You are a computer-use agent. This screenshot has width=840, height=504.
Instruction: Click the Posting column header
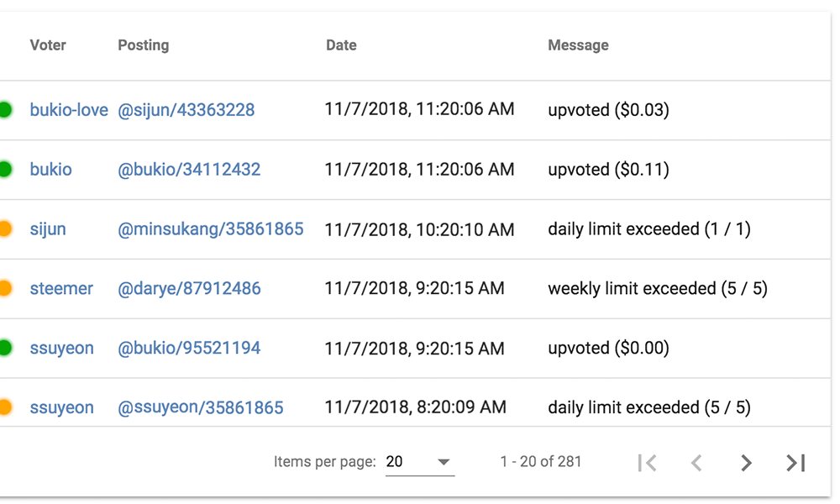143,45
